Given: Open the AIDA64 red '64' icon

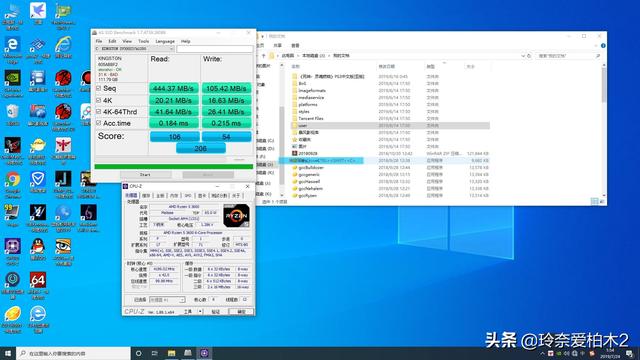Looking at the screenshot, I should pyautogui.click(x=38, y=284).
